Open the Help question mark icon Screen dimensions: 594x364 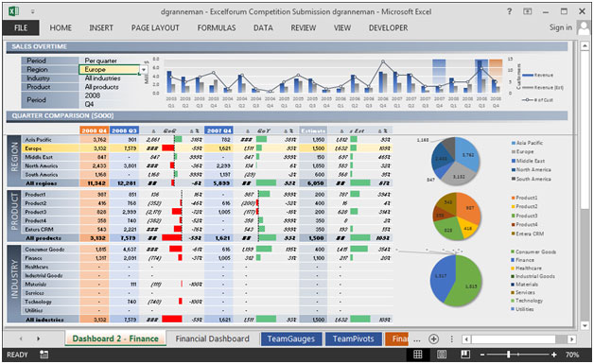(x=510, y=11)
